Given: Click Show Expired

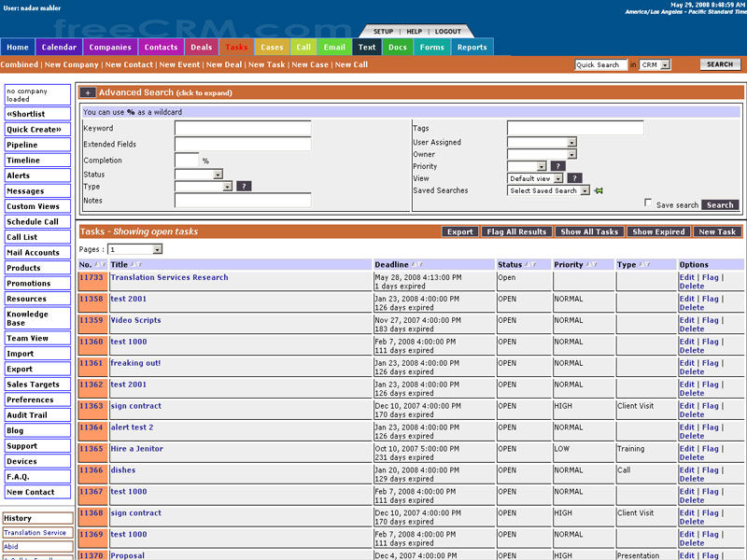Looking at the screenshot, I should point(658,231).
